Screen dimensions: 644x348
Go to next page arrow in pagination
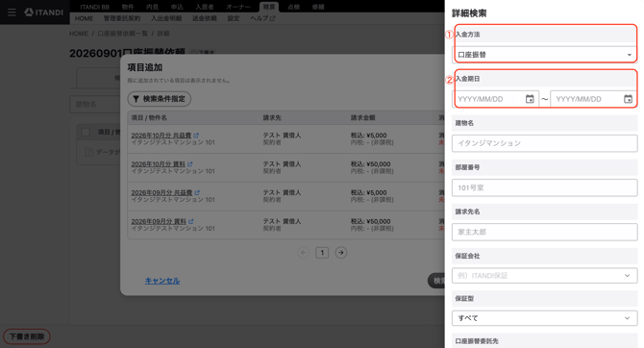(341, 252)
